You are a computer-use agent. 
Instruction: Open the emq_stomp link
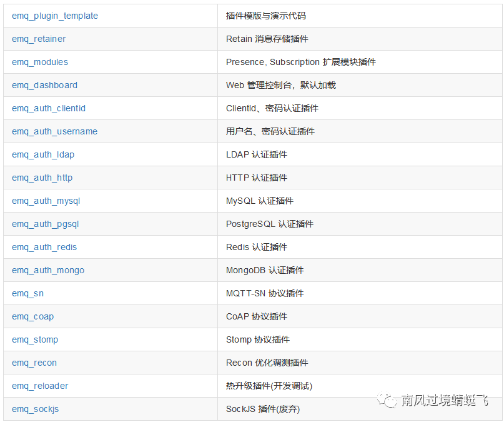click(35, 340)
